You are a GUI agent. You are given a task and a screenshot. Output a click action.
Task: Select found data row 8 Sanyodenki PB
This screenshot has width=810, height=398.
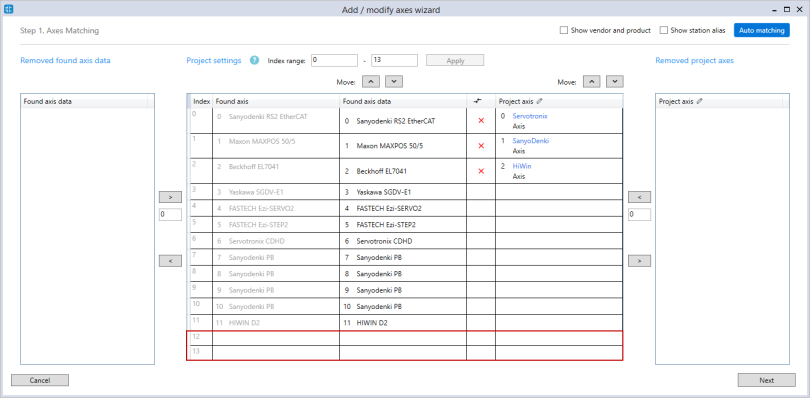tap(403, 273)
